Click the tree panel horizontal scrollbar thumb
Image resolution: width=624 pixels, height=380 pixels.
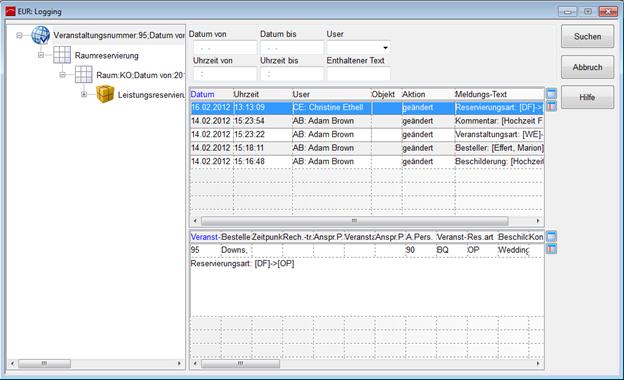(45, 363)
